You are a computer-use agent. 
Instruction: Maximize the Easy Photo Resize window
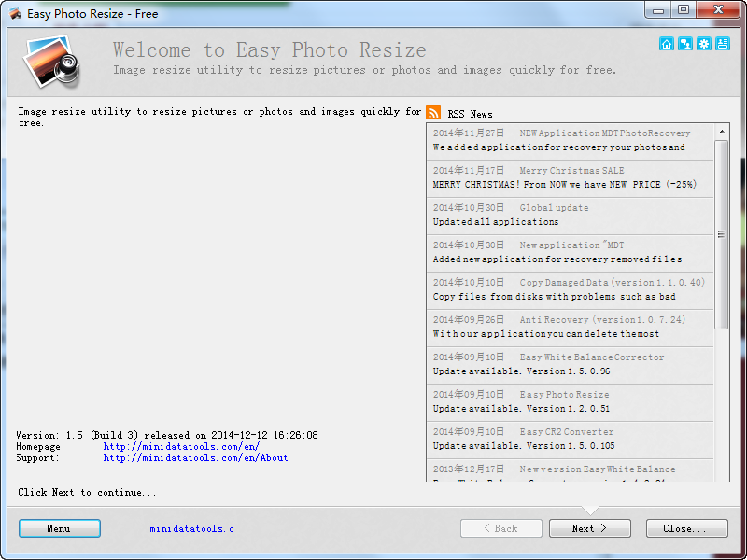[684, 9]
